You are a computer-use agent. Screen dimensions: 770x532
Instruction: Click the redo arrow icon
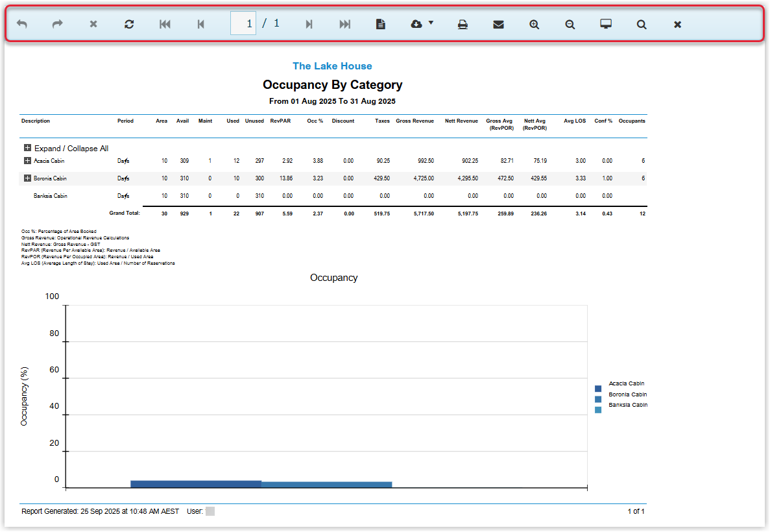[58, 24]
